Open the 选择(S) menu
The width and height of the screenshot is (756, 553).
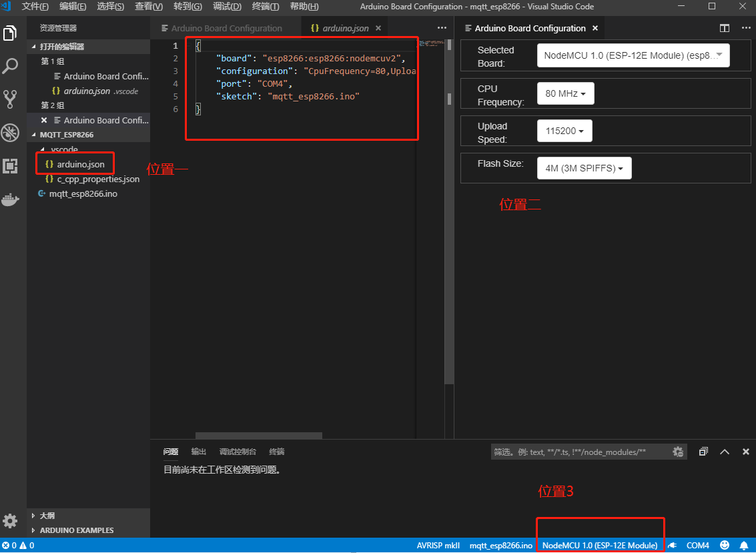click(110, 7)
